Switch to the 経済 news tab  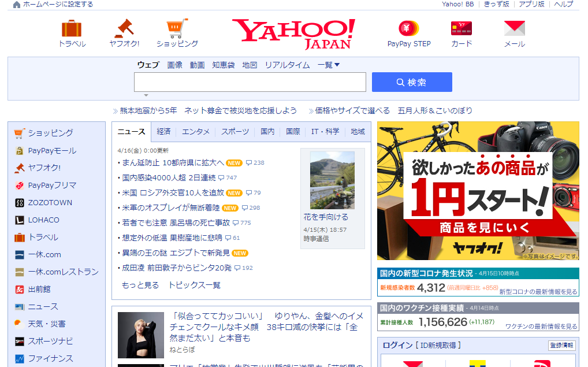pyautogui.click(x=163, y=132)
